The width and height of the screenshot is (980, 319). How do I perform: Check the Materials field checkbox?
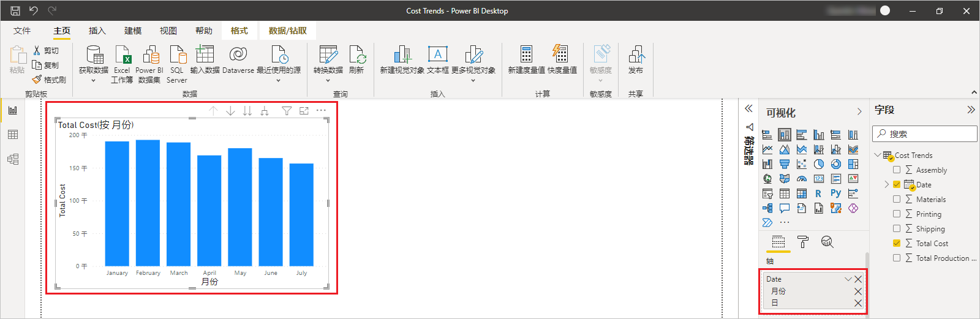tap(897, 199)
